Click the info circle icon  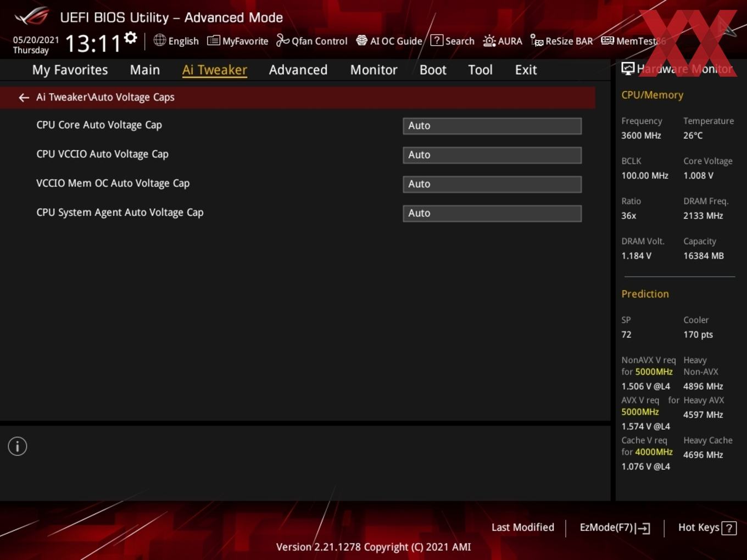tap(18, 446)
